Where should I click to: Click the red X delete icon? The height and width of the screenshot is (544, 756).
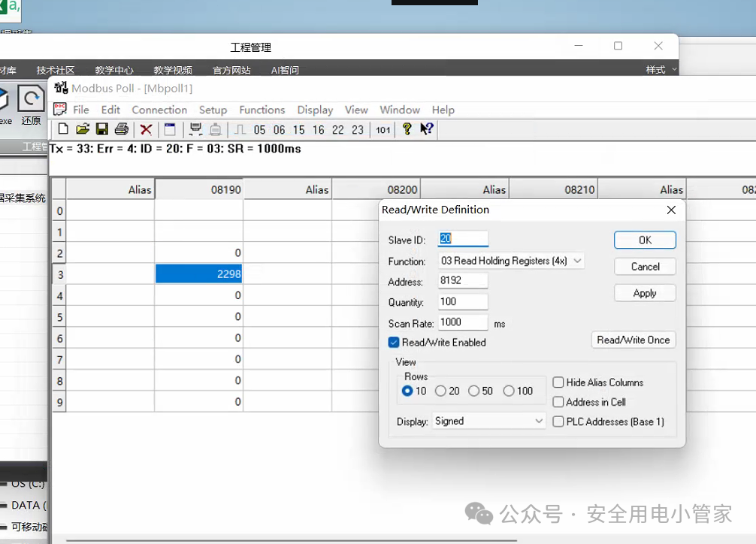146,129
